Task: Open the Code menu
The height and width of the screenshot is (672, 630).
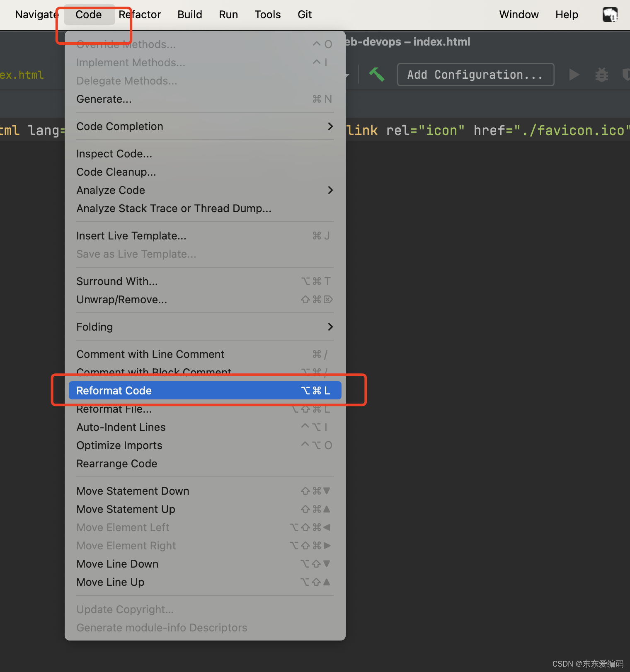Action: [x=89, y=15]
